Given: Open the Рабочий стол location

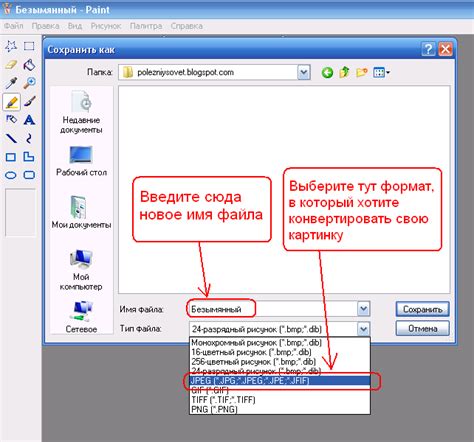Looking at the screenshot, I should (x=81, y=161).
